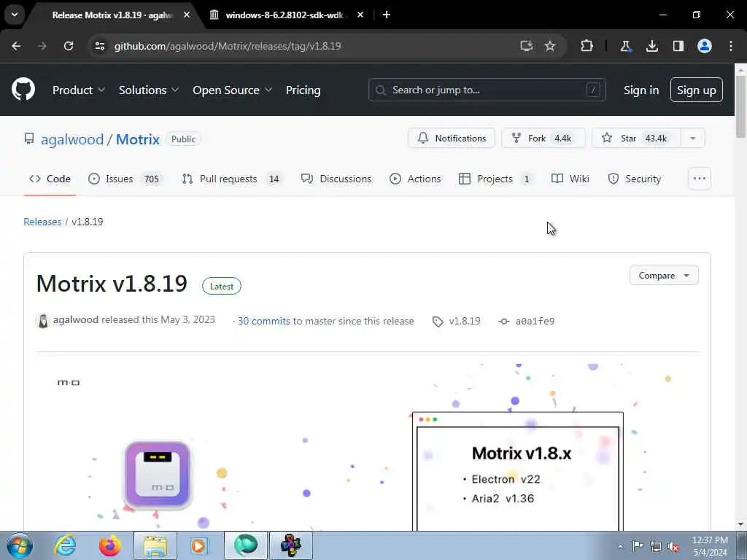This screenshot has width=747, height=560.
Task: Open browser extensions puzzle icon
Action: 587,46
